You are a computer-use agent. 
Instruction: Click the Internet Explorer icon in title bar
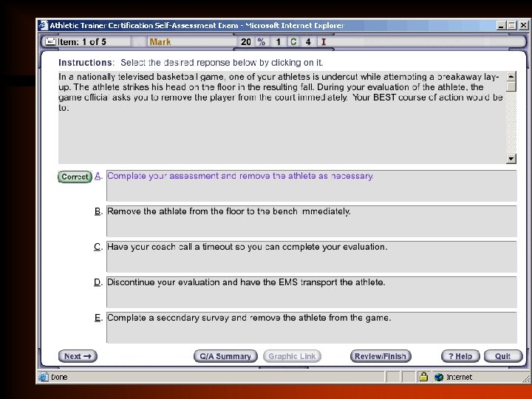click(x=43, y=25)
